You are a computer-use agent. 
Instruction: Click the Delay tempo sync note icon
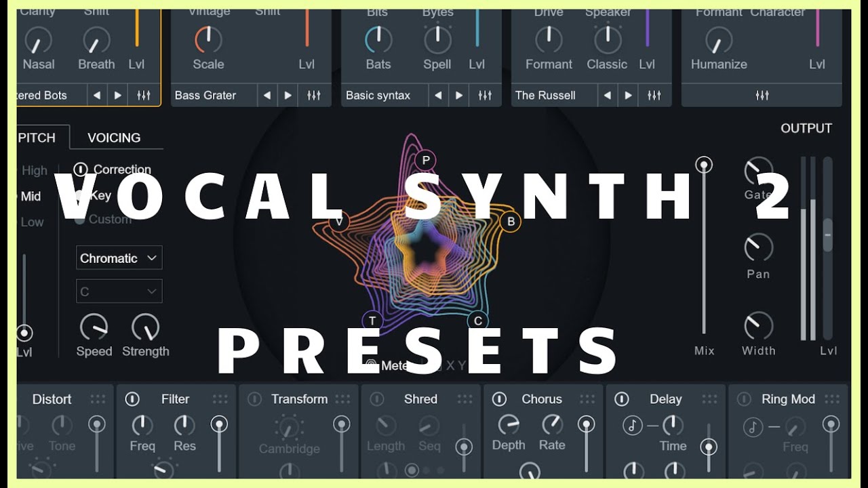click(x=632, y=426)
